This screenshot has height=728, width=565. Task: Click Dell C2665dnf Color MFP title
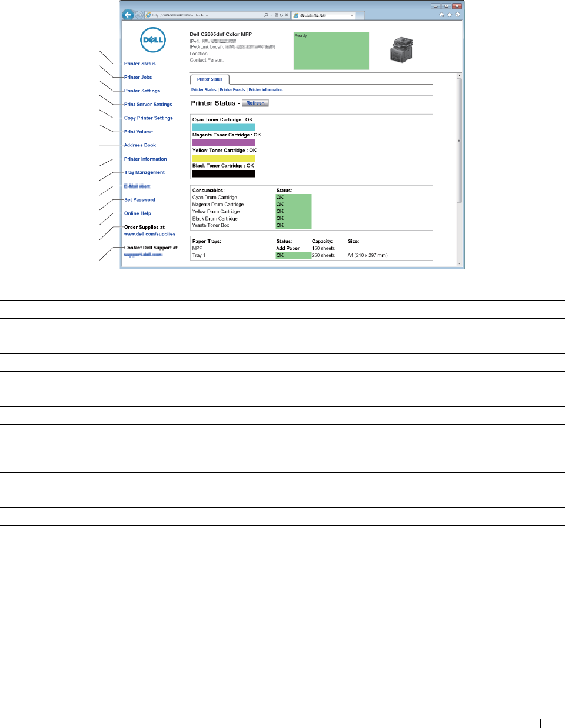pos(221,34)
